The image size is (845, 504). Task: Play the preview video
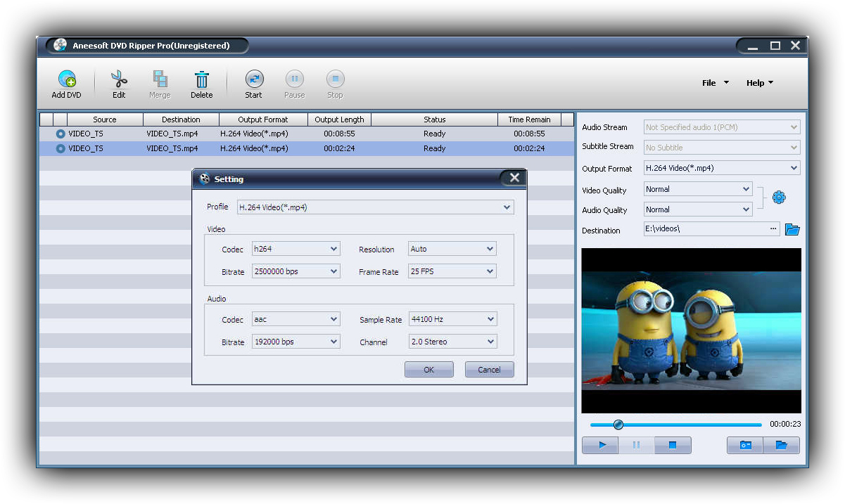601,445
